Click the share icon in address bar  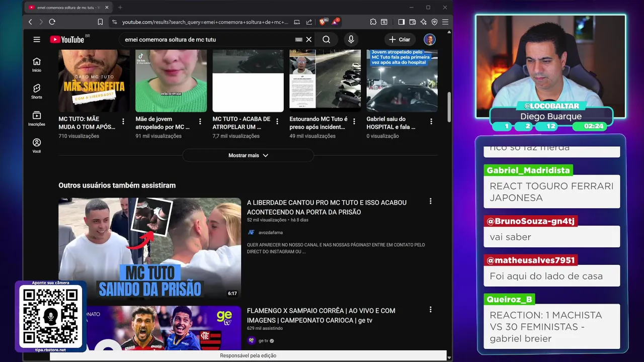coord(309,22)
